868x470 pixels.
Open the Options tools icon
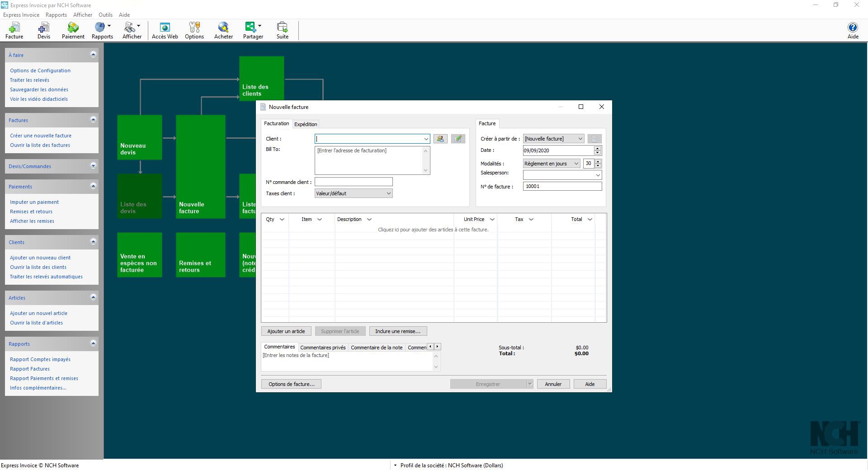tap(194, 31)
